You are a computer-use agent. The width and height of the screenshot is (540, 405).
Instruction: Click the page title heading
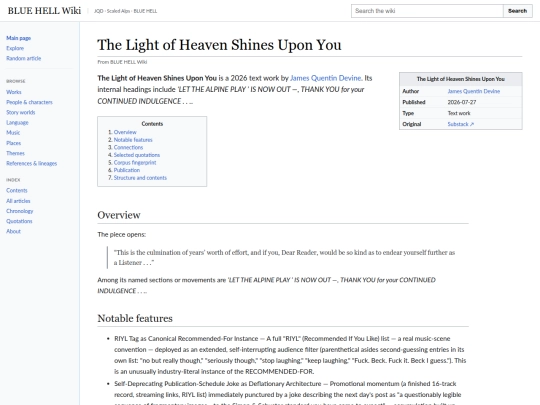pos(219,45)
